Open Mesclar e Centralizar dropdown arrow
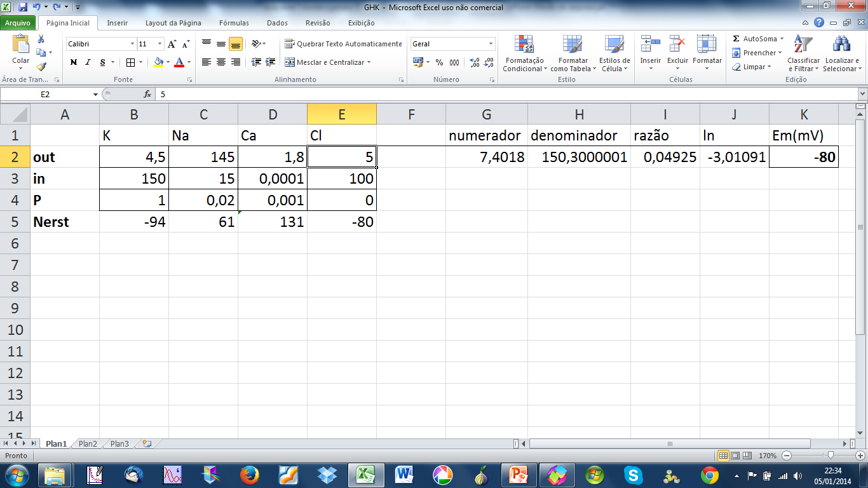 point(369,62)
